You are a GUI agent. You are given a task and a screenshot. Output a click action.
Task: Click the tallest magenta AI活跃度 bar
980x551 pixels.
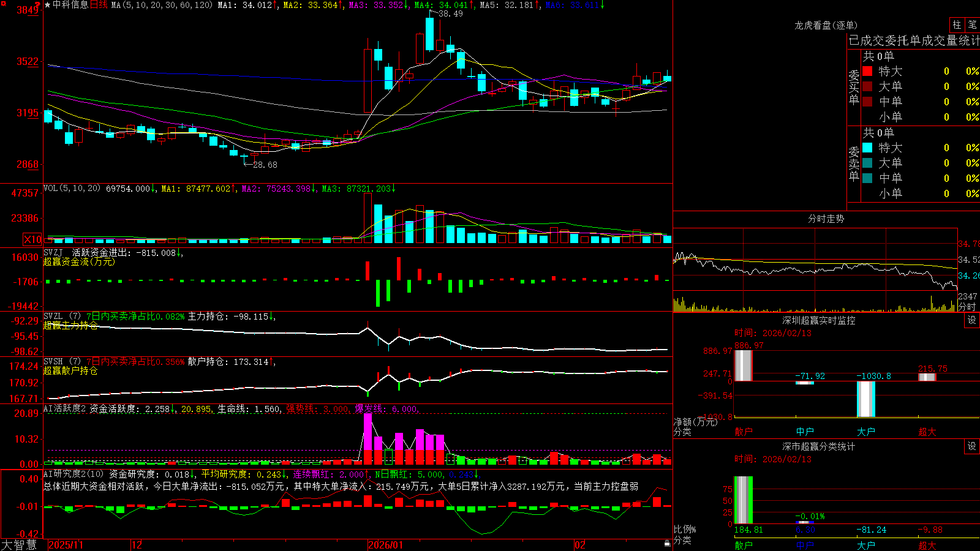(x=367, y=432)
